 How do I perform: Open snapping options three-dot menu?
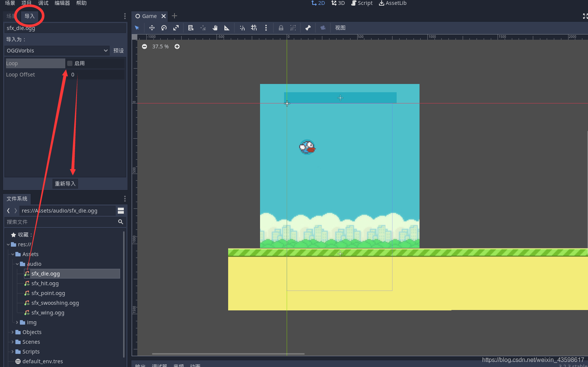[266, 28]
